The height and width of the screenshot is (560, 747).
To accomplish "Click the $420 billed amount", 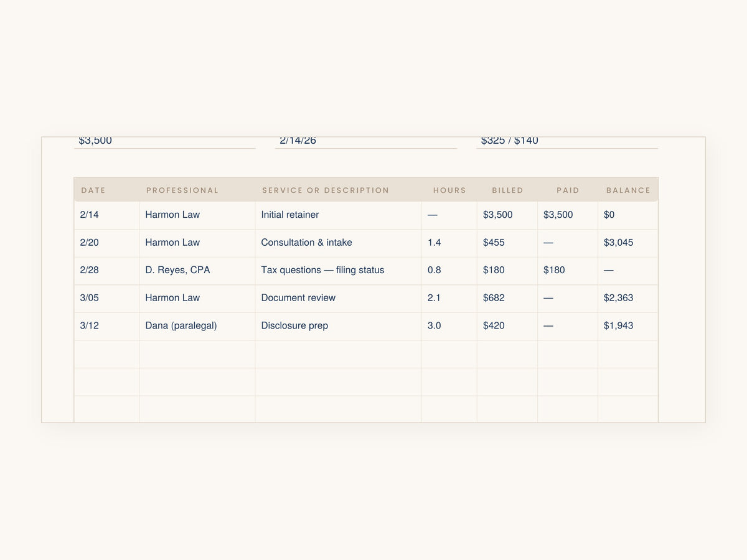I will [507, 326].
